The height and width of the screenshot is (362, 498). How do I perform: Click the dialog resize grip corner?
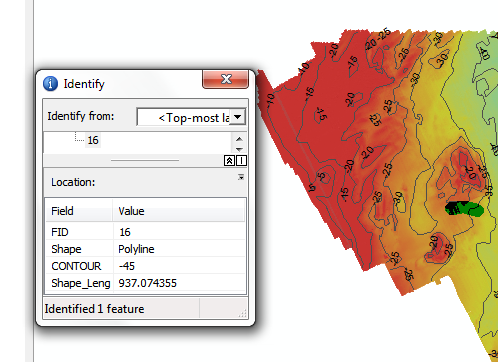pyautogui.click(x=243, y=313)
